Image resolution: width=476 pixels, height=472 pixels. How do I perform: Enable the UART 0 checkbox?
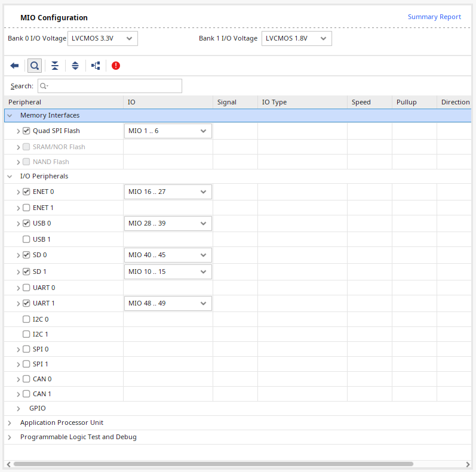tap(26, 288)
